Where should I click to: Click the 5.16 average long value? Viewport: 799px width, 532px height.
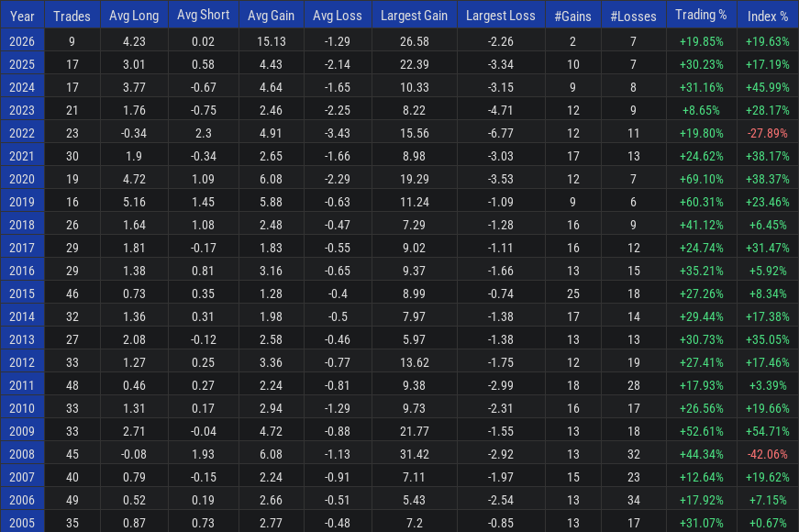click(x=134, y=202)
